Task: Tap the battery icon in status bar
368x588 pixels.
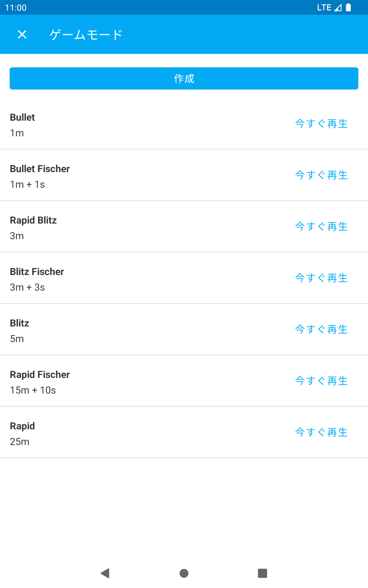Action: [348, 7]
